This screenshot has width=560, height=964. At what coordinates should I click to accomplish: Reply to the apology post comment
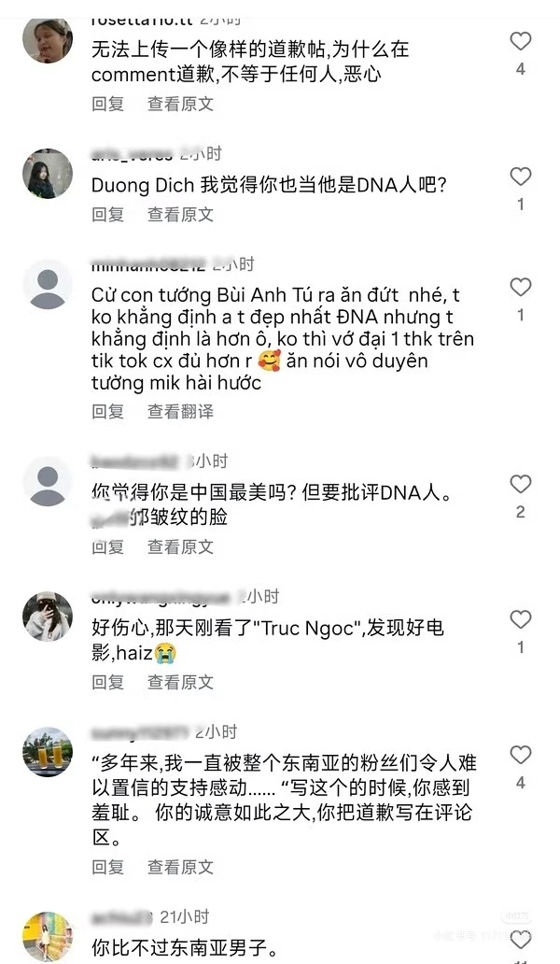tap(108, 104)
